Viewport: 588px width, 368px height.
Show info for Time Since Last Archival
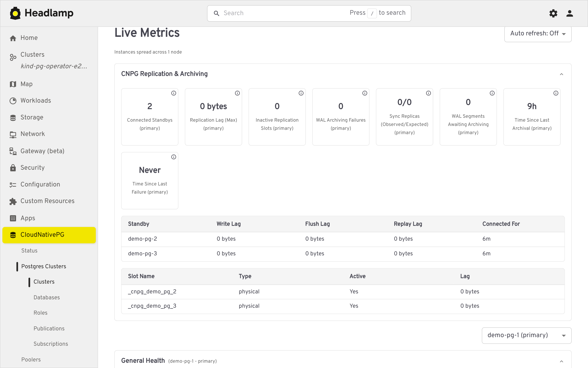(556, 93)
